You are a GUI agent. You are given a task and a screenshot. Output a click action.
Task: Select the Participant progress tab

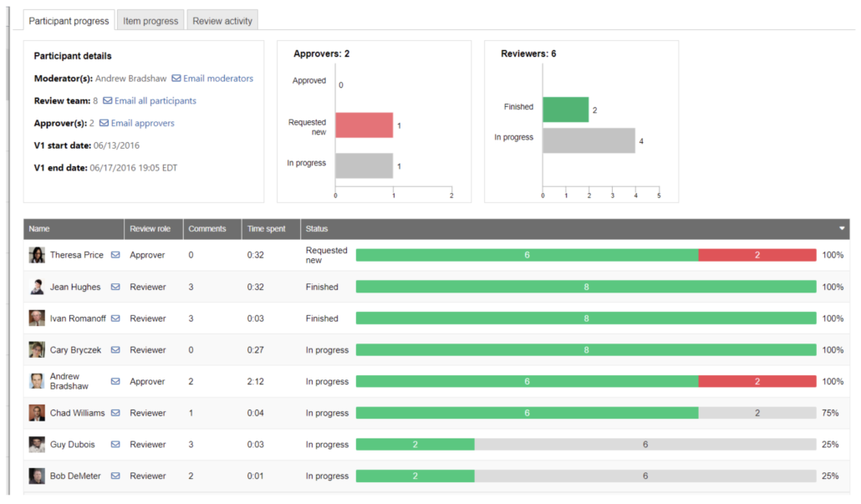click(x=69, y=20)
